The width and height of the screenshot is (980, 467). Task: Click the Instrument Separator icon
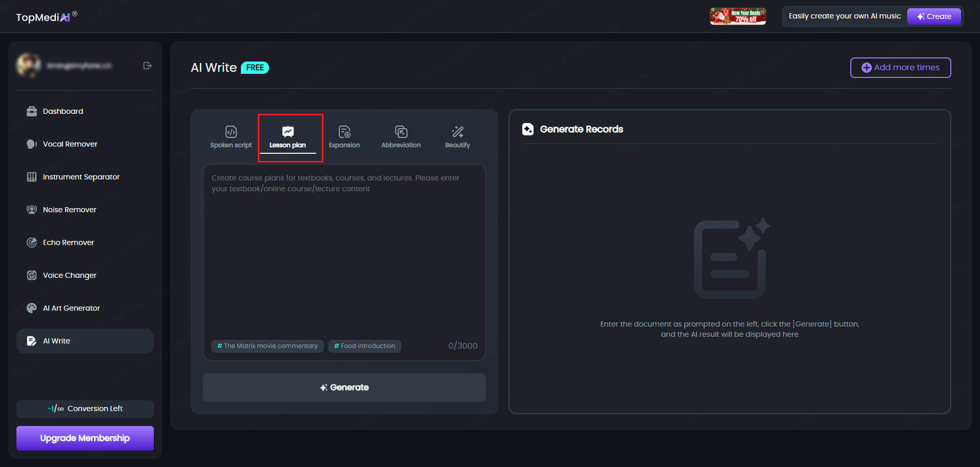coord(32,177)
